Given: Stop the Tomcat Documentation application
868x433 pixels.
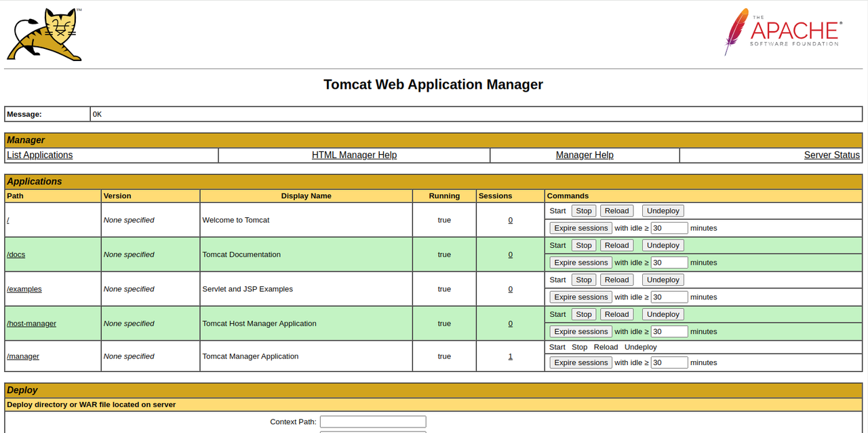Looking at the screenshot, I should (x=584, y=245).
